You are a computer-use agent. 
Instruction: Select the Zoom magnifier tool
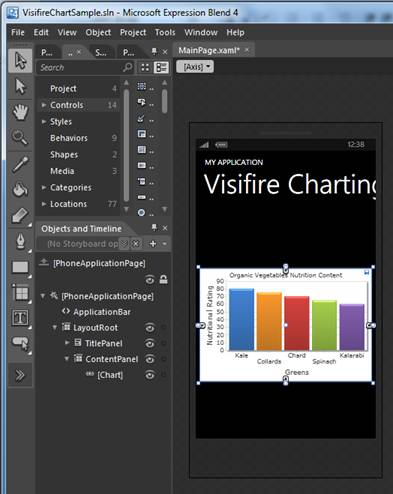[20, 137]
